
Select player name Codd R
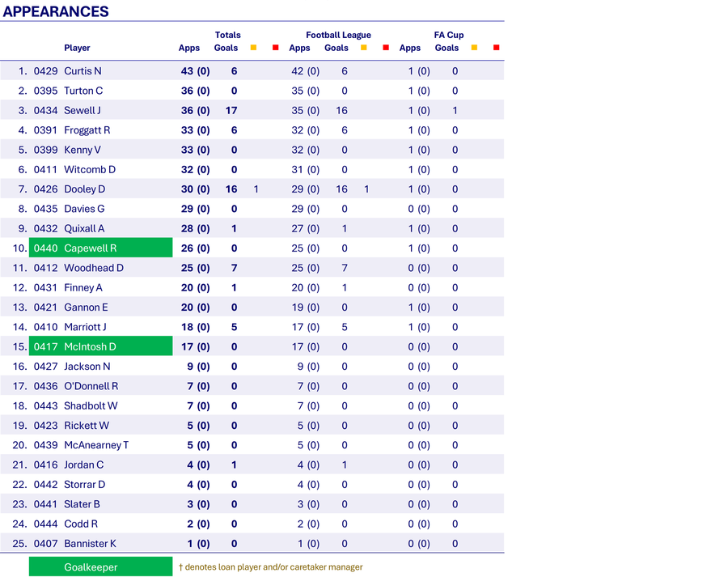(81, 524)
